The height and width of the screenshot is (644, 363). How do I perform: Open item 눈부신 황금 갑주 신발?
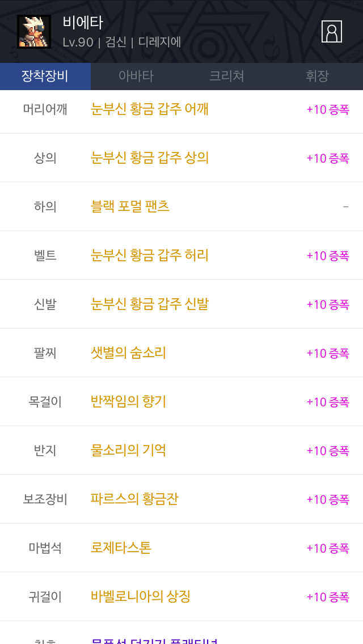[150, 304]
